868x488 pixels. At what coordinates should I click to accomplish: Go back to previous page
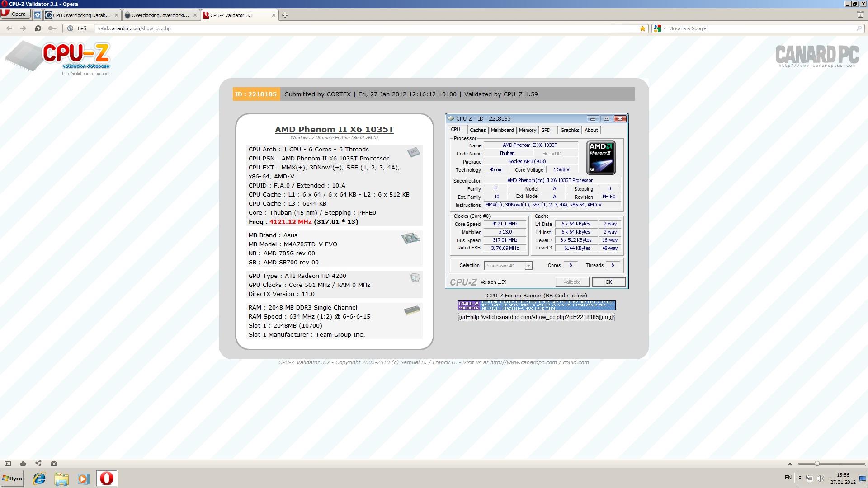(x=9, y=28)
